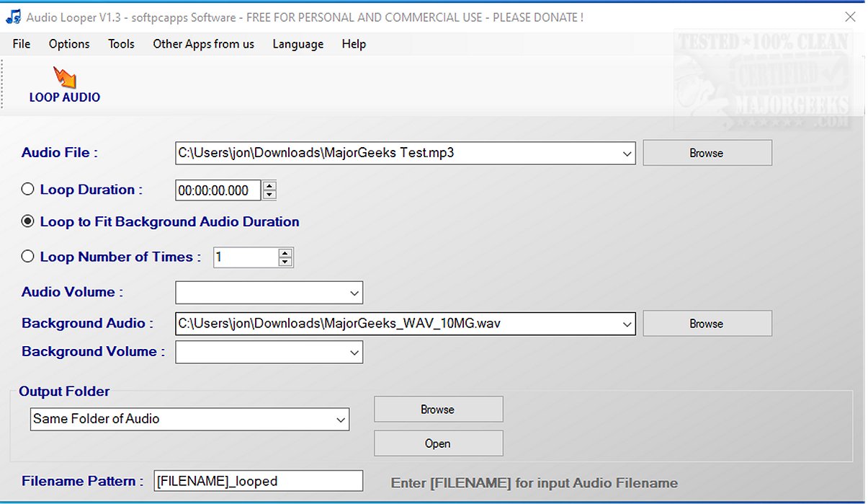868x504 pixels.
Task: Open the Language menu
Action: (297, 44)
